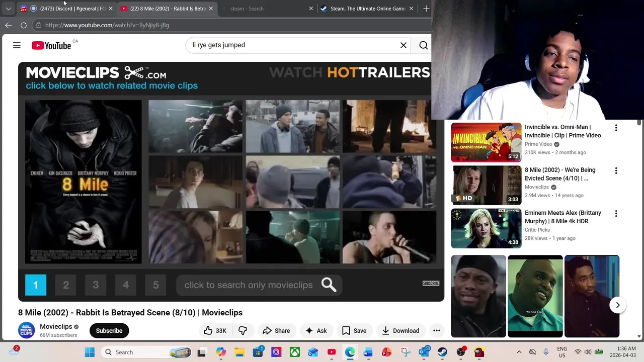Open the Movieclips channel avatar
This screenshot has height=362, width=644.
[27, 330]
